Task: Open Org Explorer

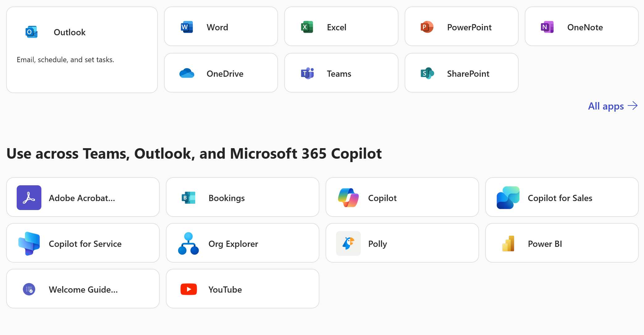Action: coord(242,243)
